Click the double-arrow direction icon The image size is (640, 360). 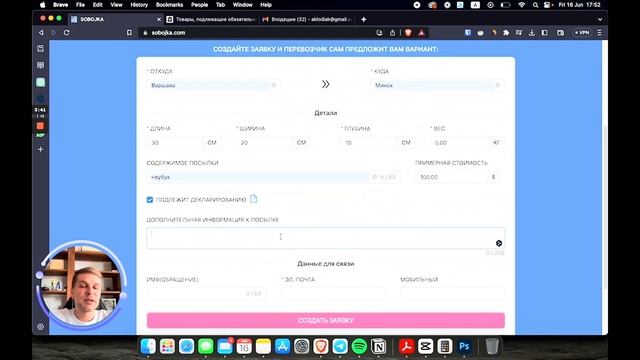click(325, 84)
